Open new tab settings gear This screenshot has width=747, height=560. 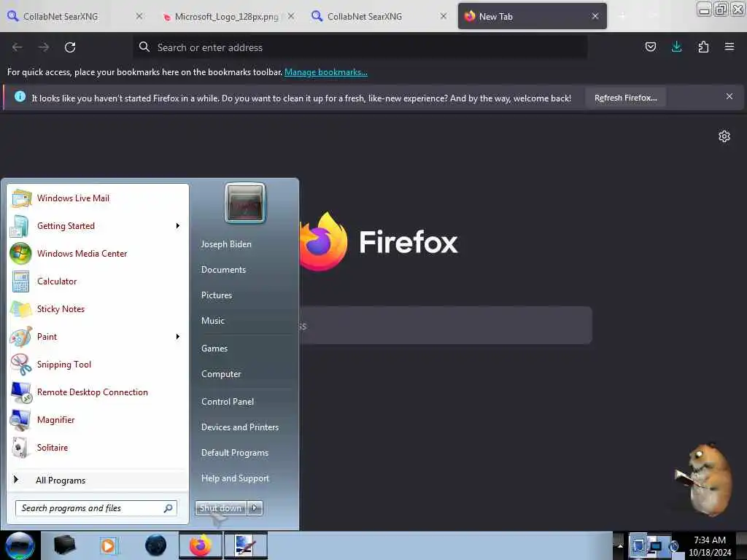tap(724, 136)
